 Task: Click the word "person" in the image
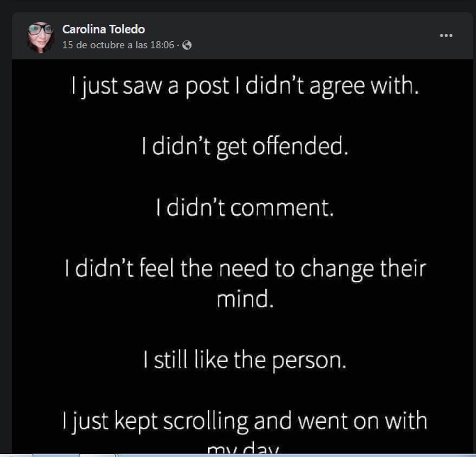tap(309, 360)
